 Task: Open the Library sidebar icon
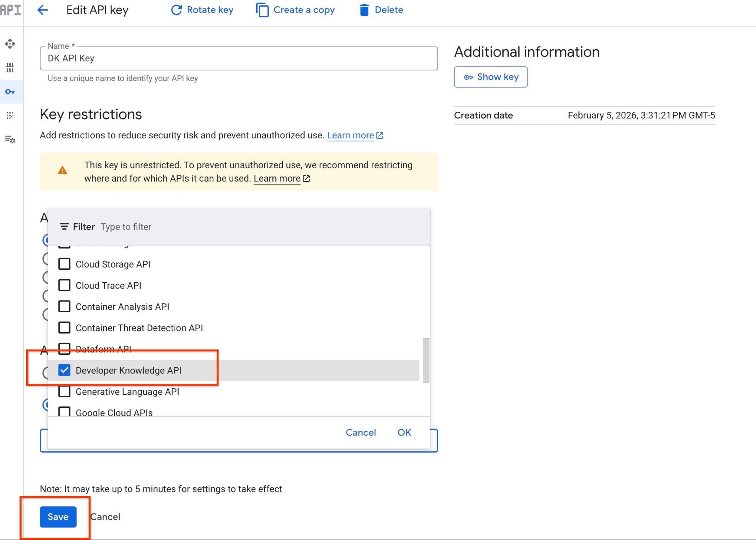point(10,68)
